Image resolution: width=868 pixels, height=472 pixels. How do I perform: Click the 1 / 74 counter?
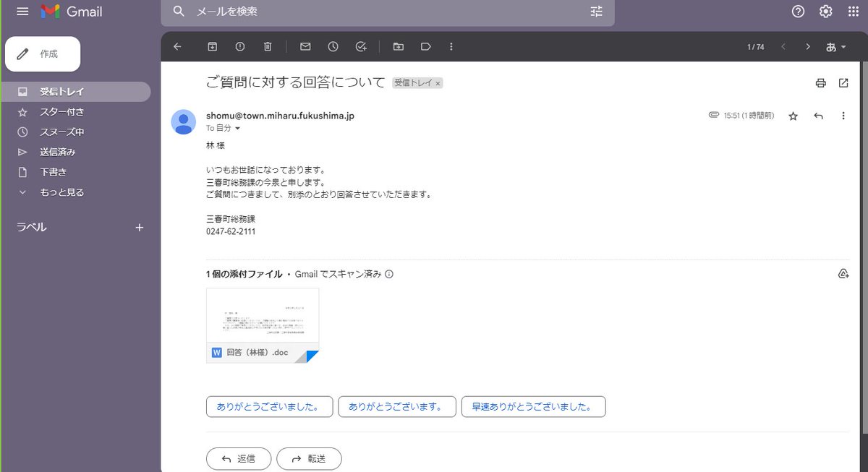click(x=755, y=47)
